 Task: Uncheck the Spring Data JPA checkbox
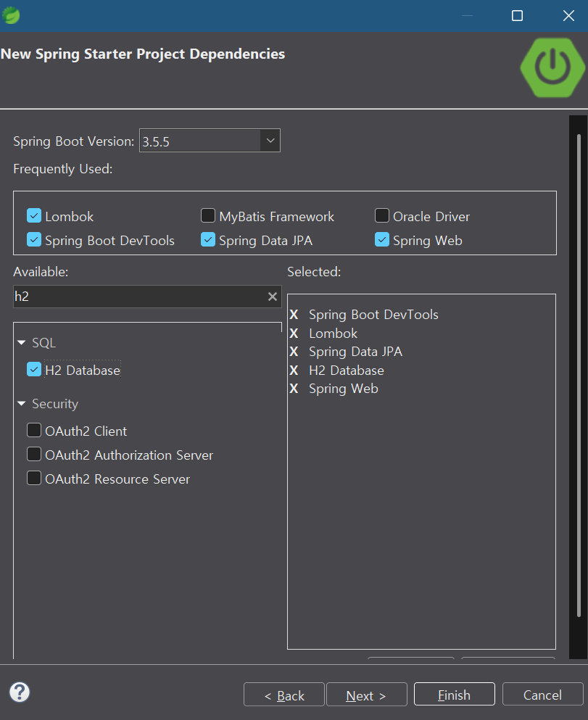click(x=208, y=239)
